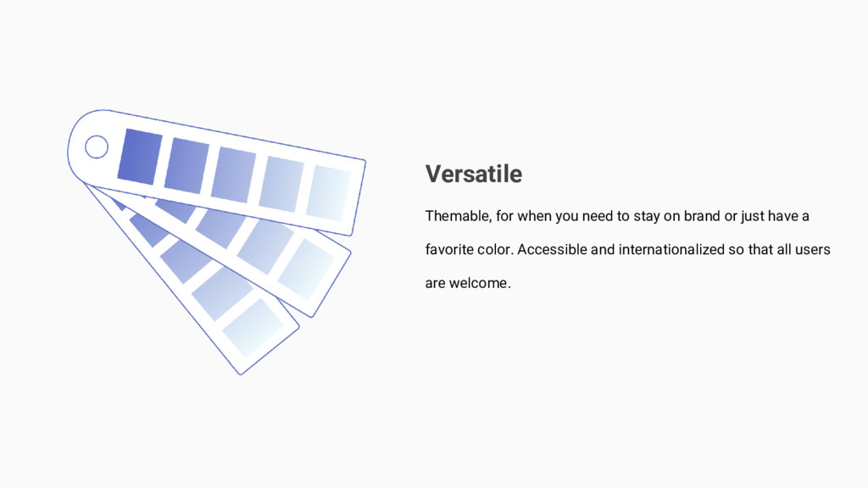Pick the third-lightest swatch on the bottom card
868x488 pixels.
186,260
